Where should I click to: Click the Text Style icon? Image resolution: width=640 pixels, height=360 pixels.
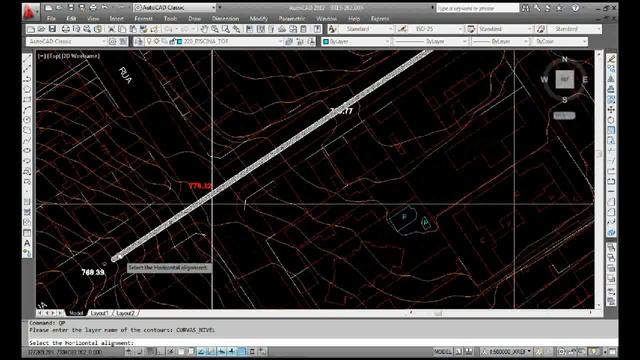pyautogui.click(x=332, y=29)
